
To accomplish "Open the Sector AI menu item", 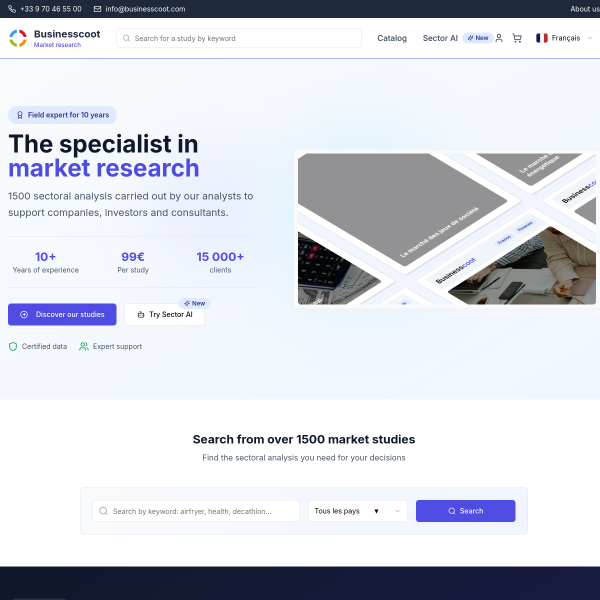I will pyautogui.click(x=440, y=38).
